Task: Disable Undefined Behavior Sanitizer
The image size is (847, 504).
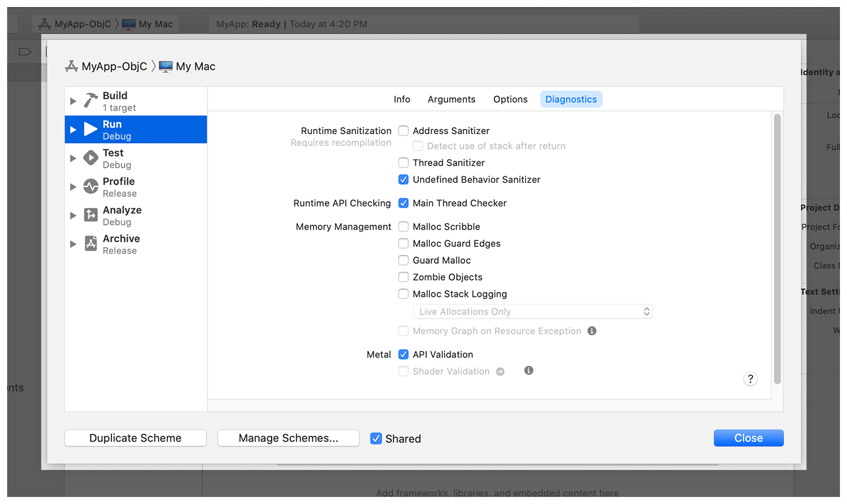Action: pyautogui.click(x=404, y=179)
